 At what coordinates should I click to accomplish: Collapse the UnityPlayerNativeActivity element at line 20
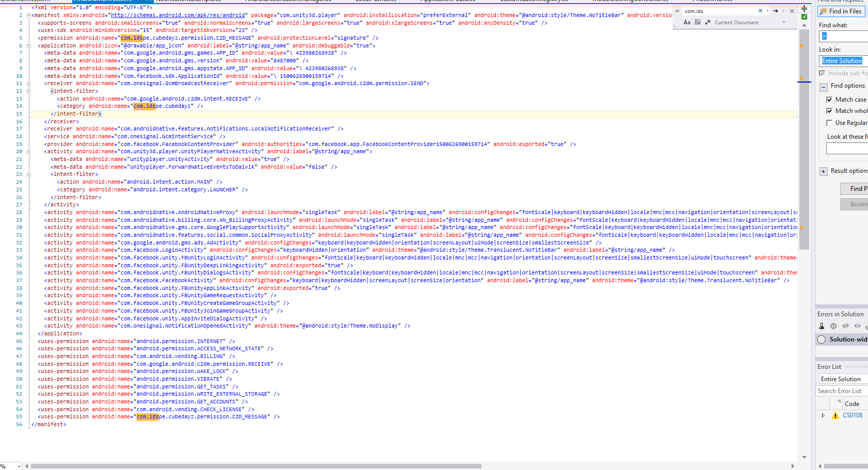coord(29,152)
